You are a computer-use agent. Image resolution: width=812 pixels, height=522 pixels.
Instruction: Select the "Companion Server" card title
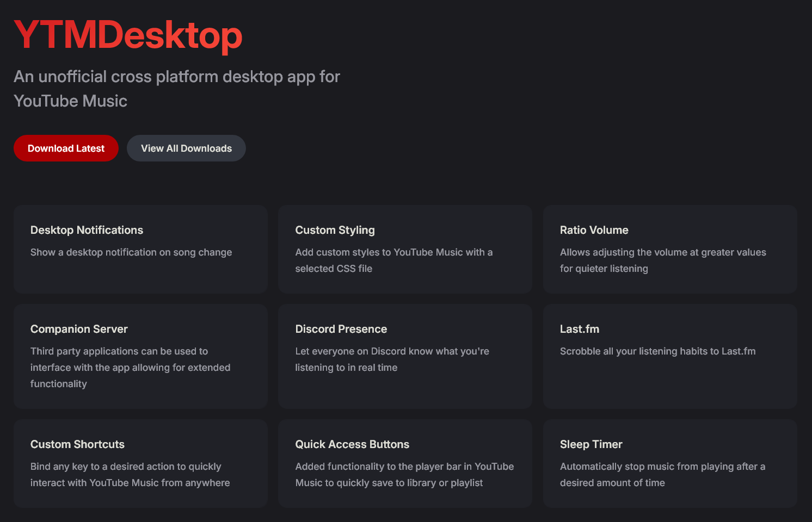pos(79,329)
